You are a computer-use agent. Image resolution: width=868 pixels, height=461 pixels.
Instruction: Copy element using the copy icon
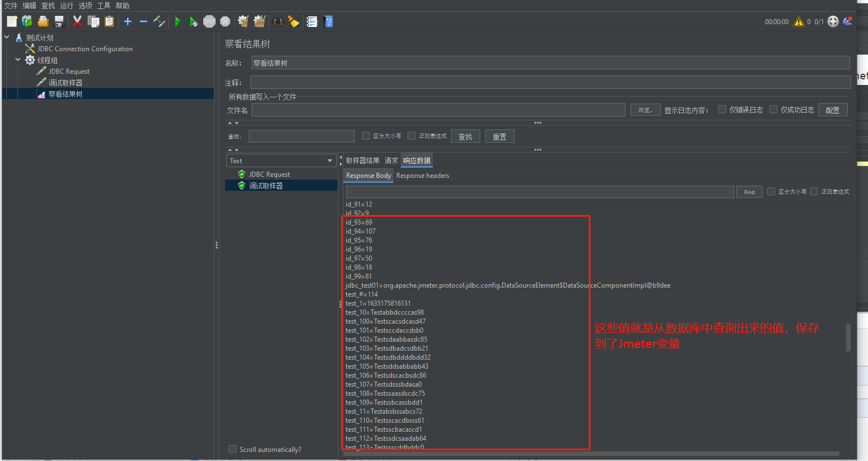93,21
